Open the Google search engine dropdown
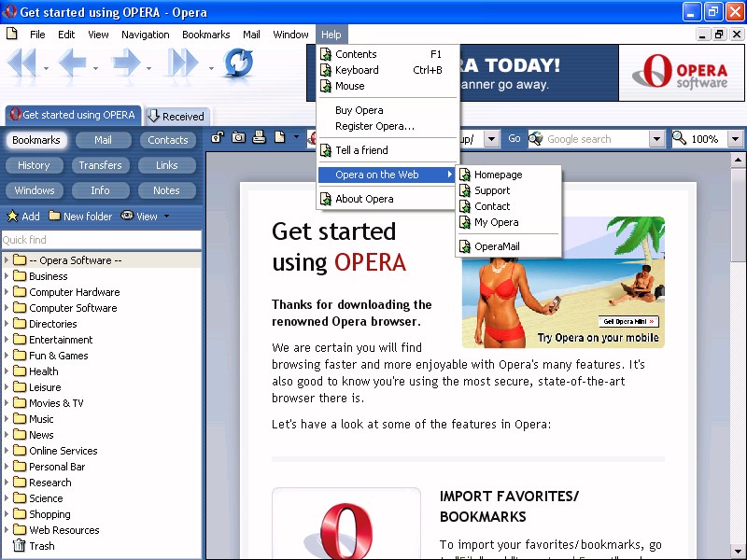This screenshot has height=560, width=747. click(x=656, y=139)
